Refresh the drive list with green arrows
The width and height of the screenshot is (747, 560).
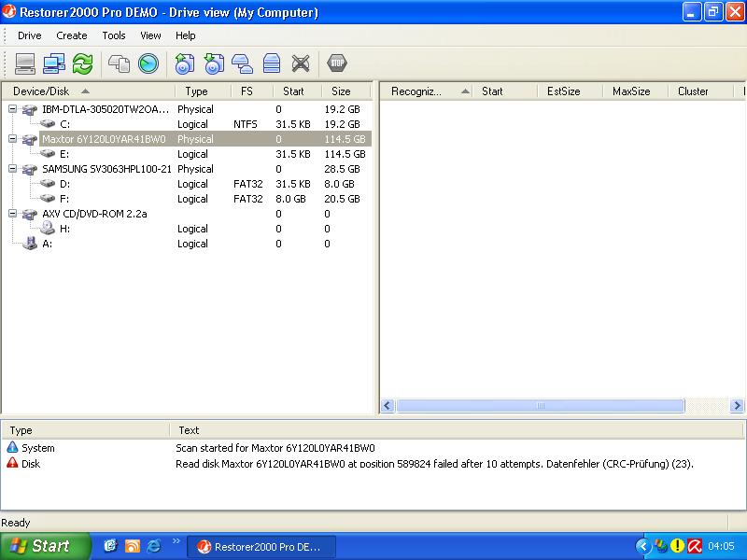(82, 63)
